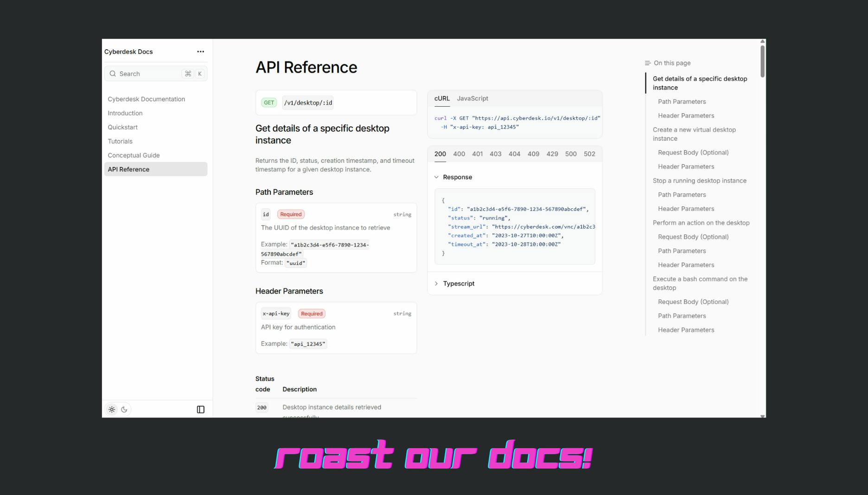This screenshot has width=868, height=495.
Task: Click the On this page list icon
Action: (x=648, y=63)
